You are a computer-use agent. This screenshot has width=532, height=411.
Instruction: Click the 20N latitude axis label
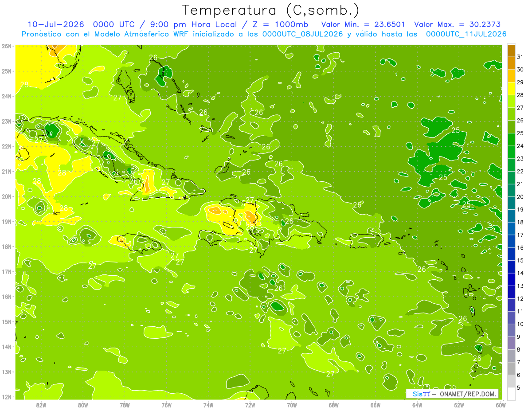tap(7, 196)
